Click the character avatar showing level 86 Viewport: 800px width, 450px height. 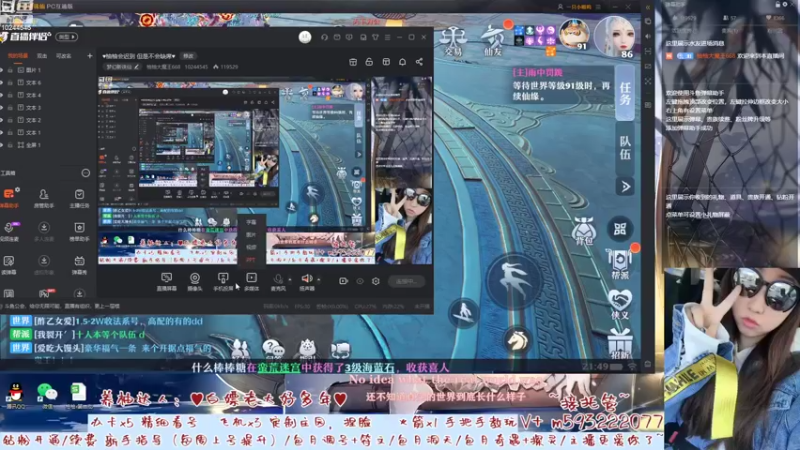tap(614, 37)
